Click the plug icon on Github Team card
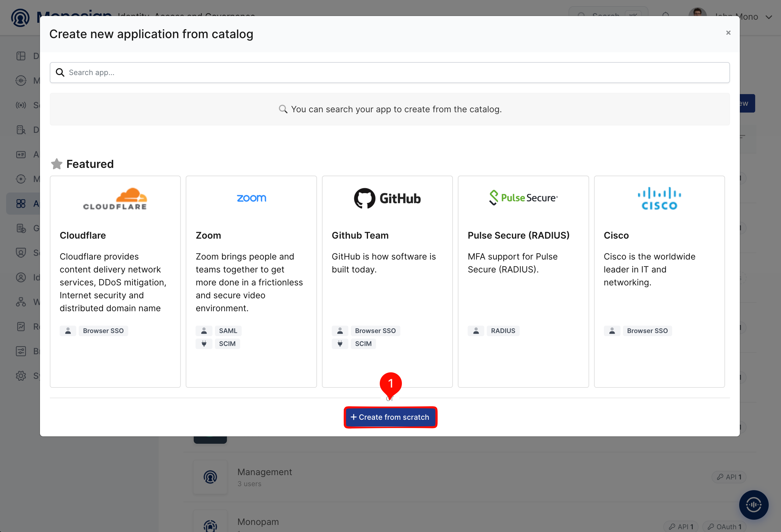Viewport: 781px width, 532px height. pyautogui.click(x=340, y=343)
